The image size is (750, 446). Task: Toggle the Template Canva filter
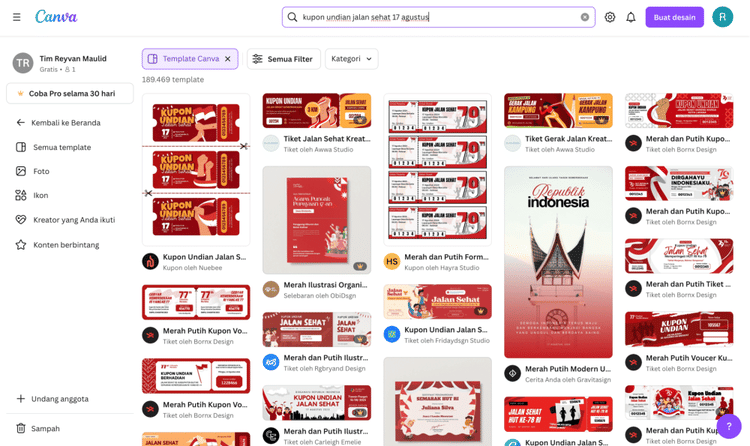point(184,59)
